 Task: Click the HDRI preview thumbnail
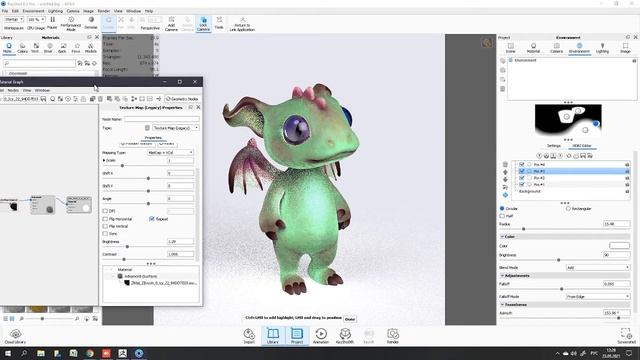click(x=568, y=120)
